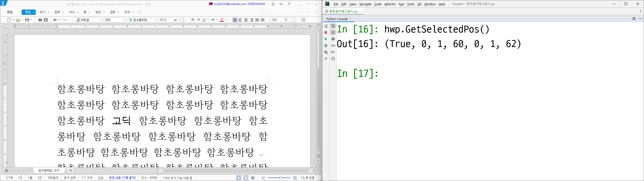Click 변경 내용 [기록 중지] in status bar
The image size is (644, 181).
(122, 178)
